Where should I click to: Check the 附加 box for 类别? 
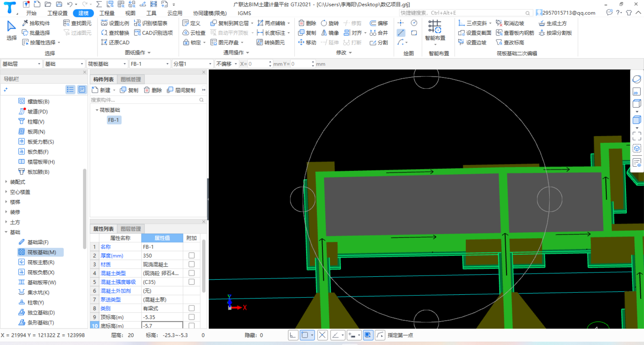[192, 308]
